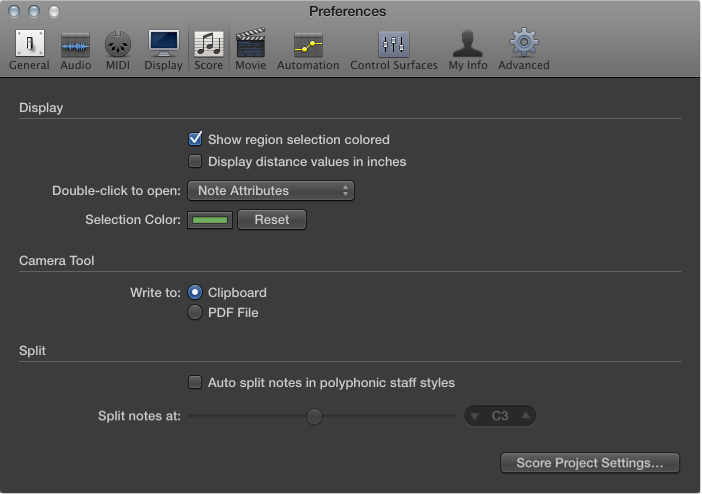This screenshot has height=494, width=702.
Task: Decrease split note with down arrow
Action: (475, 416)
